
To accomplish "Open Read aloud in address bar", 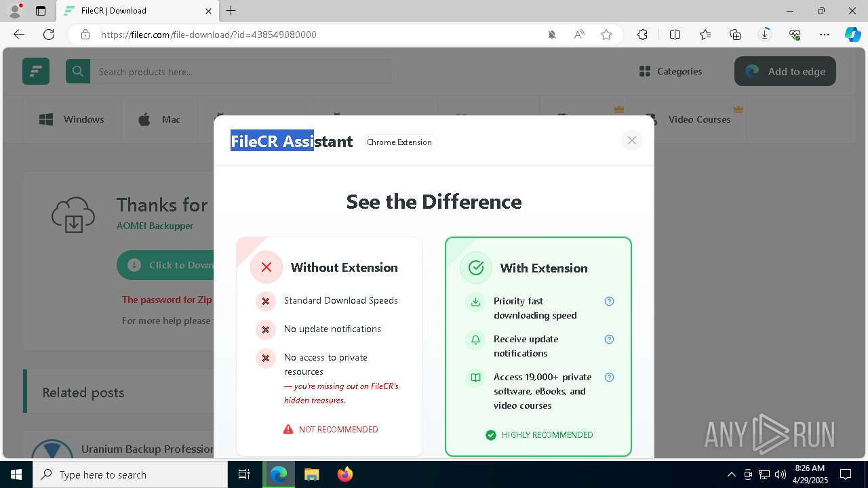I will (579, 35).
